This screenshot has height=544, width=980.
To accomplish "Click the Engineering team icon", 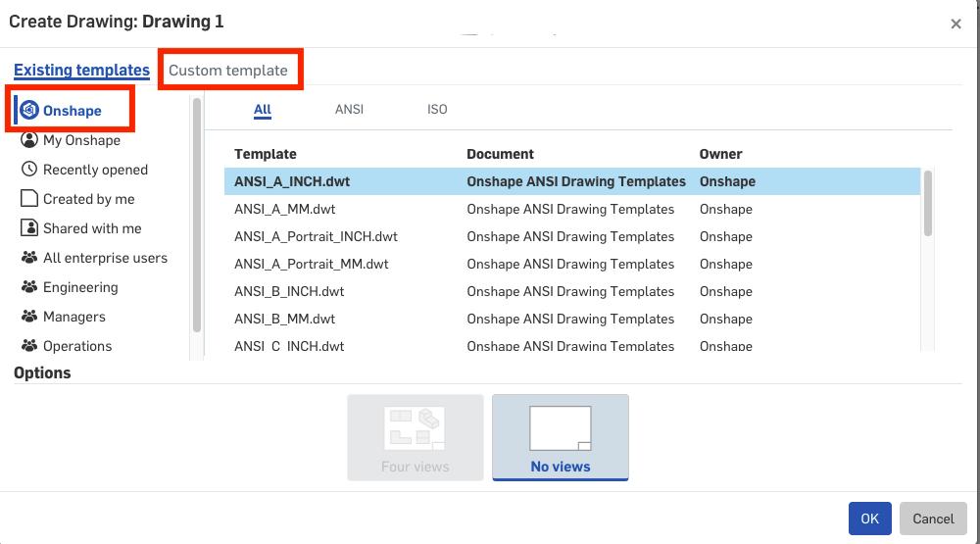I will point(29,287).
